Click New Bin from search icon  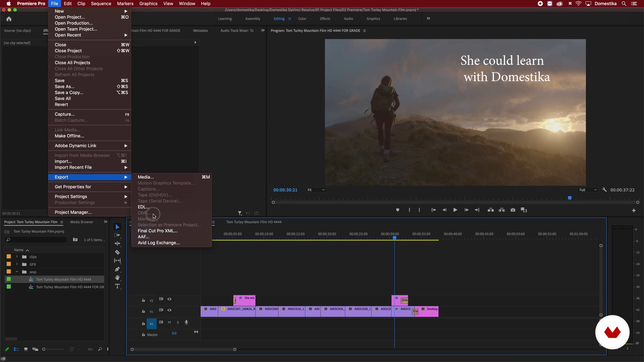point(75,240)
